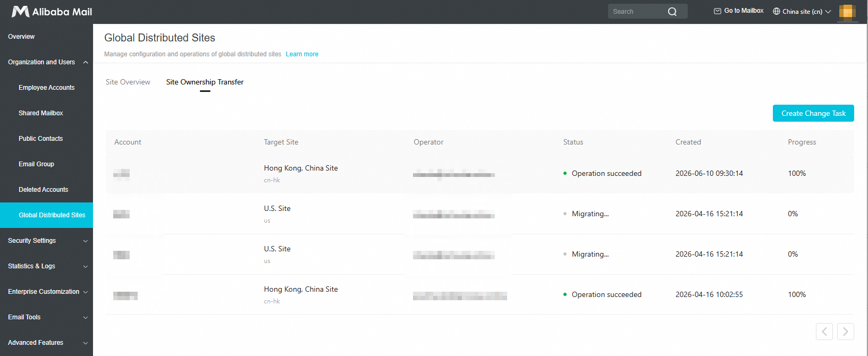Viewport: 868px width, 356px height.
Task: Click the search magnifier icon
Action: tap(672, 12)
